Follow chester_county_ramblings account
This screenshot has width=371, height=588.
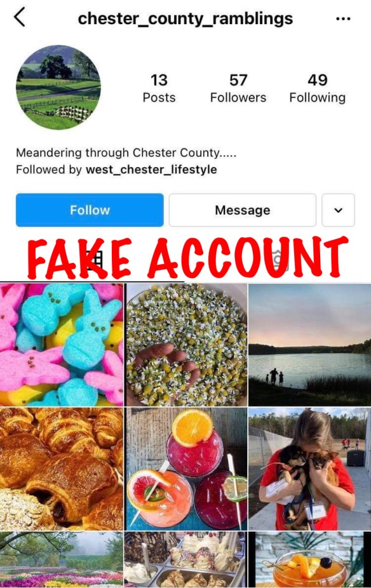click(x=90, y=210)
